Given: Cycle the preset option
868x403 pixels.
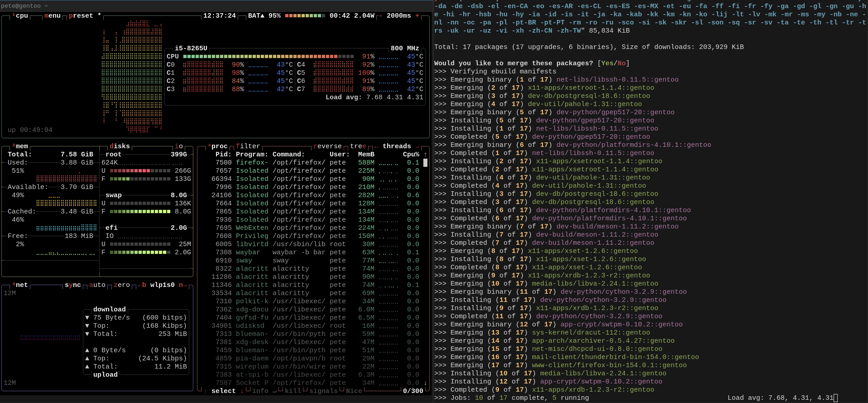Looking at the screenshot, I should [x=85, y=16].
